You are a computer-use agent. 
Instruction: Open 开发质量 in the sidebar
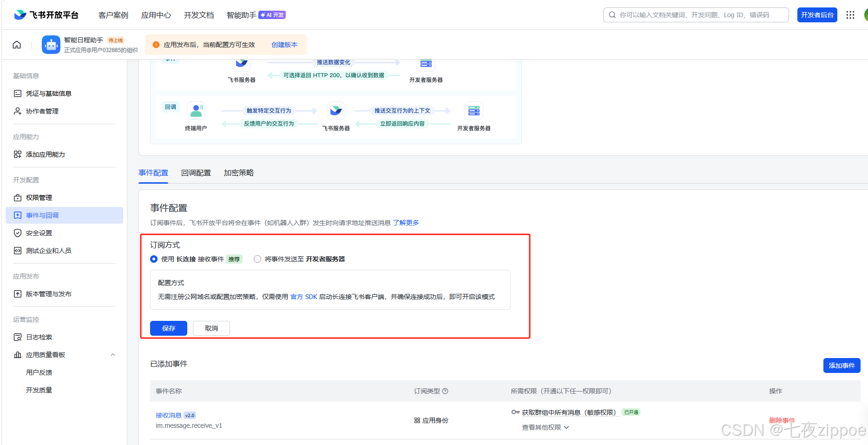click(39, 390)
